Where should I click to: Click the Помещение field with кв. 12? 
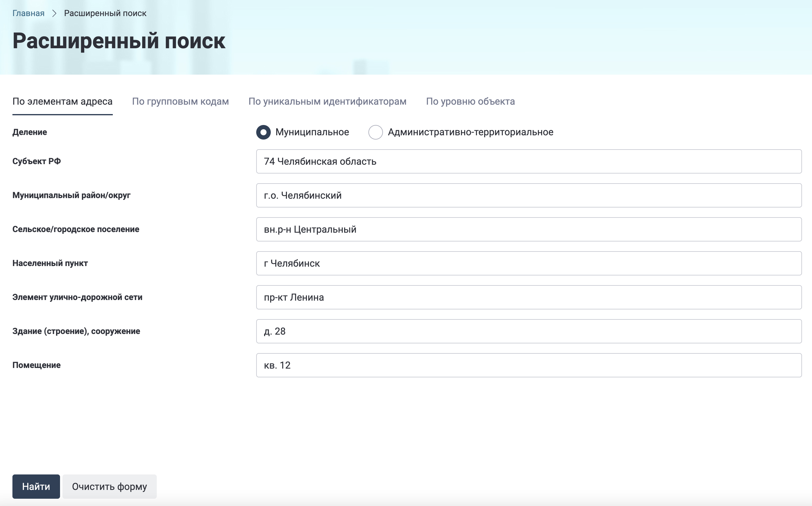529,365
